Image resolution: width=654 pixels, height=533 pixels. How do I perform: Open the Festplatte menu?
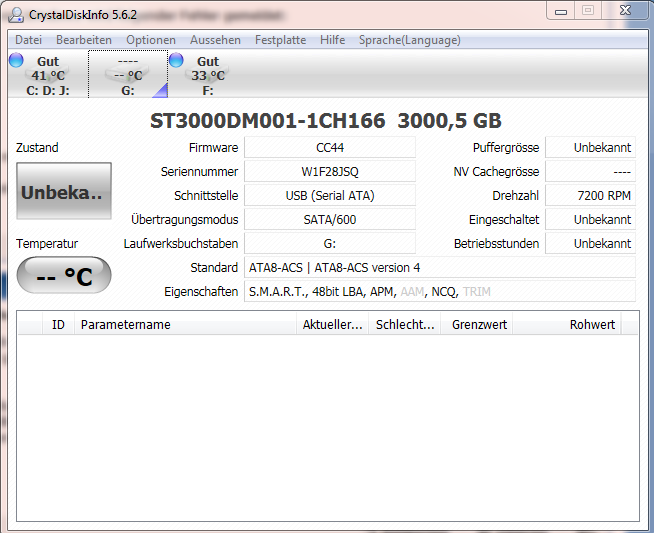click(280, 40)
